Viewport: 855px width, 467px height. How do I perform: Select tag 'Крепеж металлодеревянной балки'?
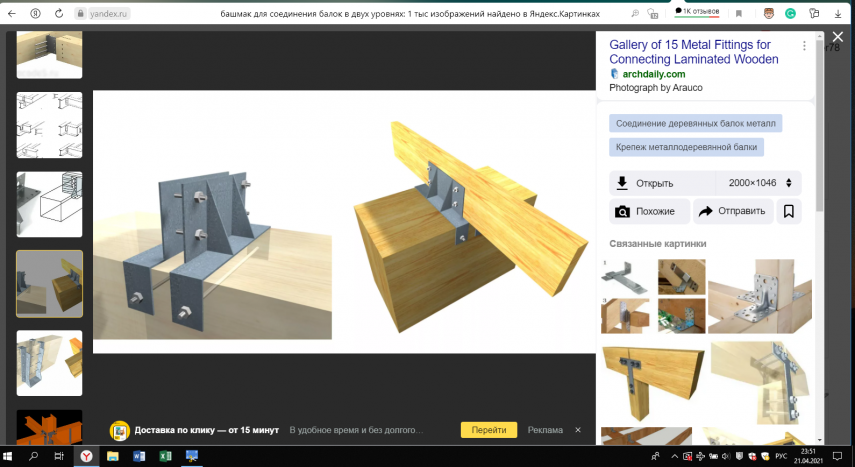point(686,147)
